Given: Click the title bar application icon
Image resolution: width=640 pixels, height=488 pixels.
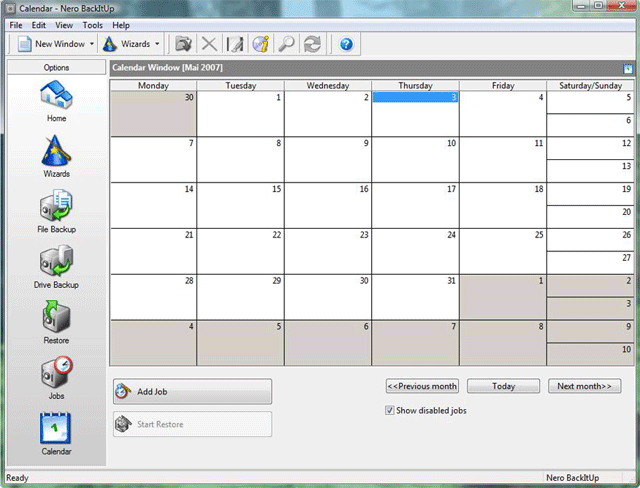Looking at the screenshot, I should [10, 8].
